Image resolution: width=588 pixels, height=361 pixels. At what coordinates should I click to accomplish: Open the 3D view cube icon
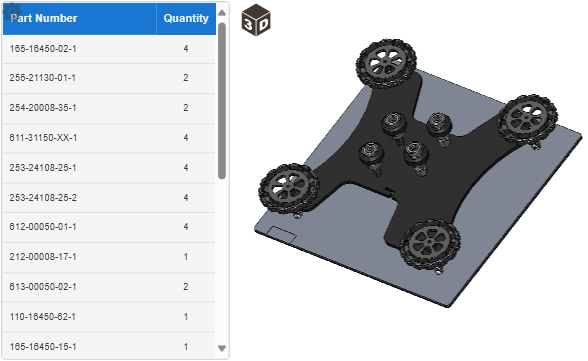256,20
